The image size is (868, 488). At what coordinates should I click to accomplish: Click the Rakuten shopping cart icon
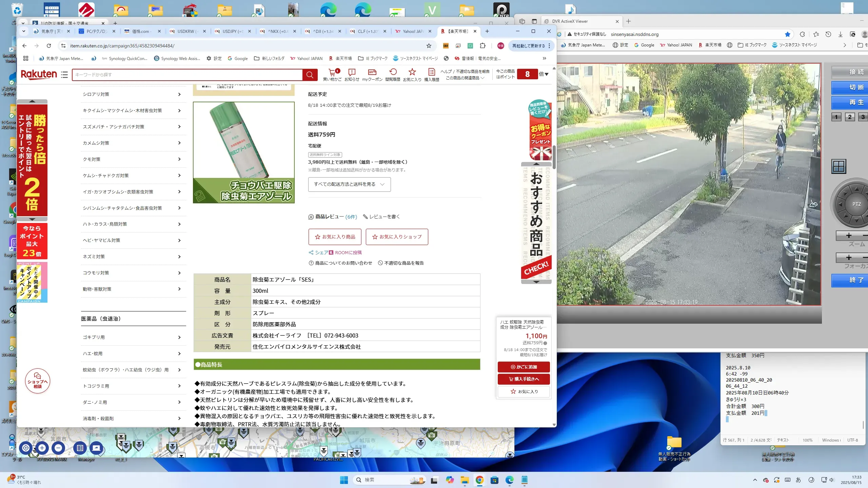332,72
